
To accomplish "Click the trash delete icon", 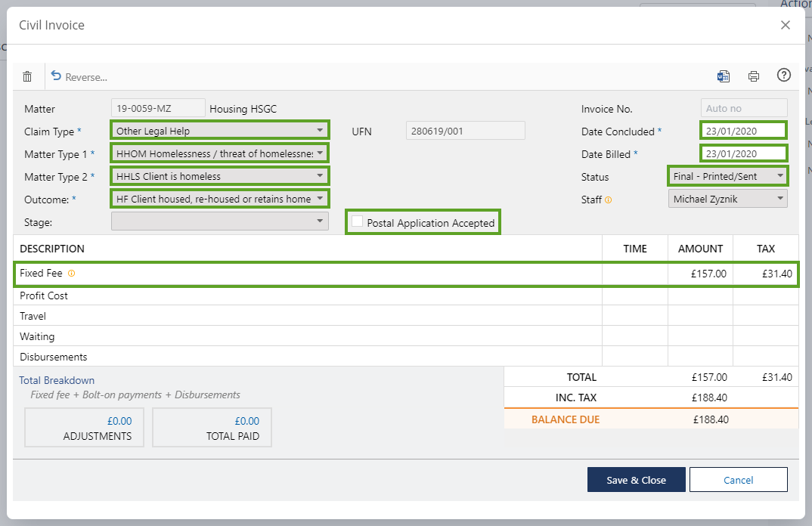I will (x=27, y=76).
